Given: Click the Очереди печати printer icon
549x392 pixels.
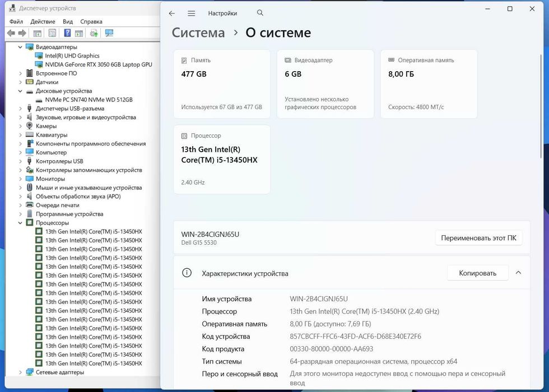Looking at the screenshot, I should 30,205.
